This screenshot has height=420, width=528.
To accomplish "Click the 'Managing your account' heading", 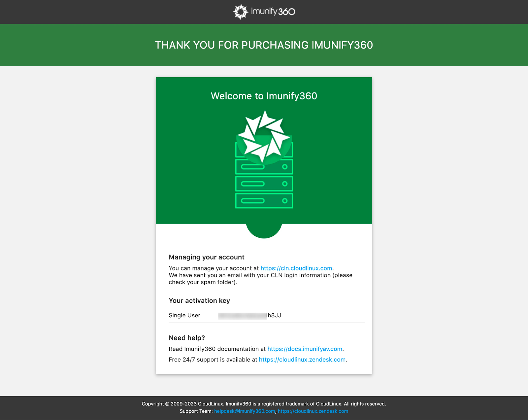I will pos(207,257).
